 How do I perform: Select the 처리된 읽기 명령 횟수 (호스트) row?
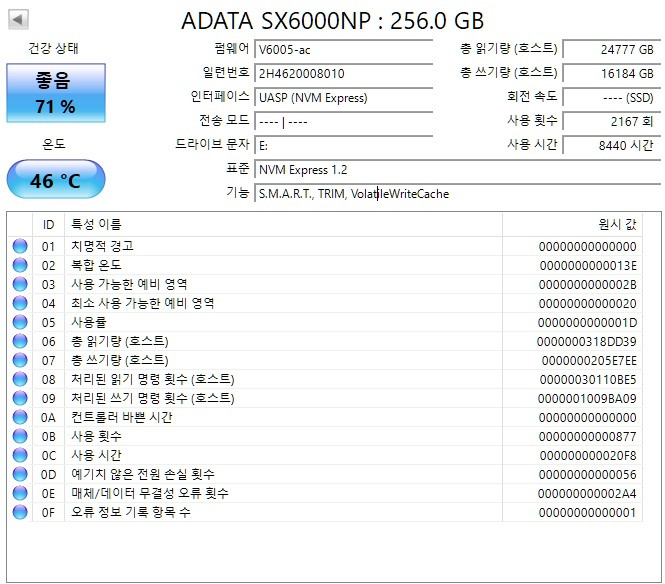pos(325,379)
